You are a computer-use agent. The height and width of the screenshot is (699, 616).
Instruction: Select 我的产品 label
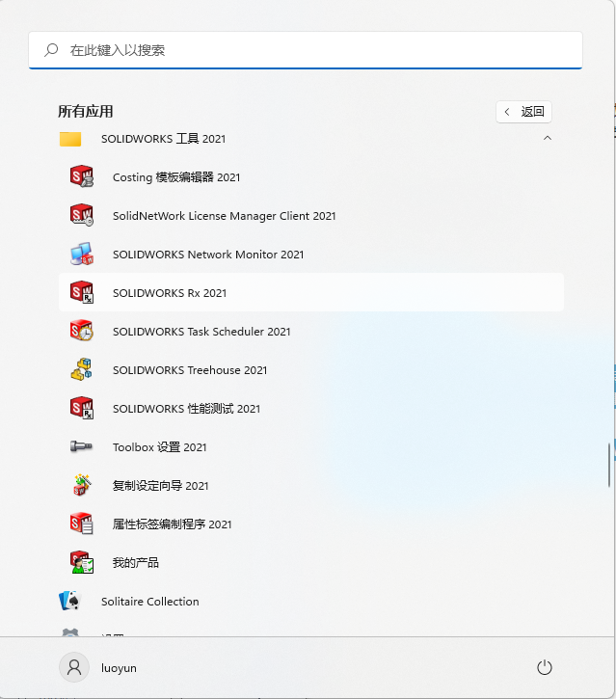click(136, 563)
